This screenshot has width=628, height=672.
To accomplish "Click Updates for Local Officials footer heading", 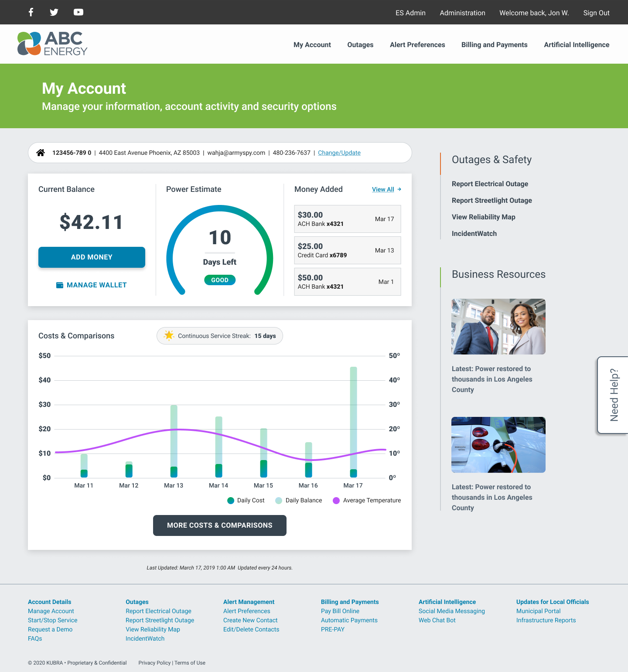I will (x=553, y=602).
